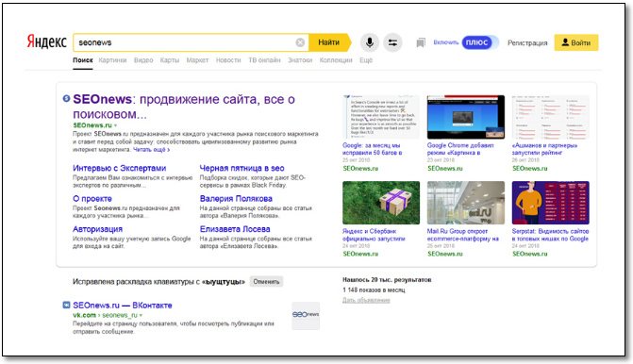Click the Включить link next to Плюс
The image size is (633, 364).
click(446, 42)
